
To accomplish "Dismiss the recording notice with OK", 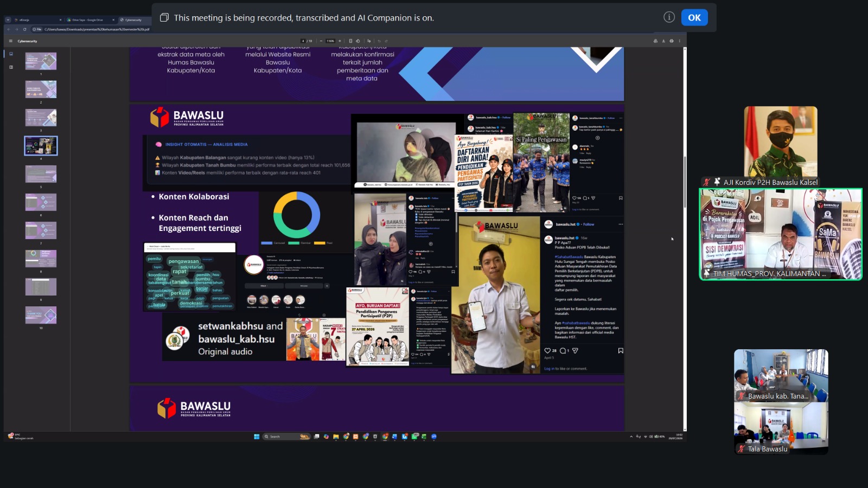I will [694, 17].
